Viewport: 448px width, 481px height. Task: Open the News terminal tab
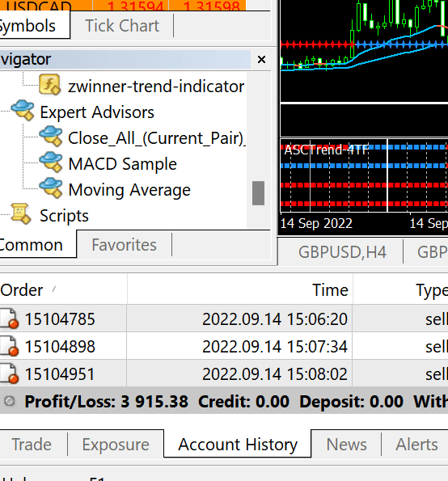346,445
